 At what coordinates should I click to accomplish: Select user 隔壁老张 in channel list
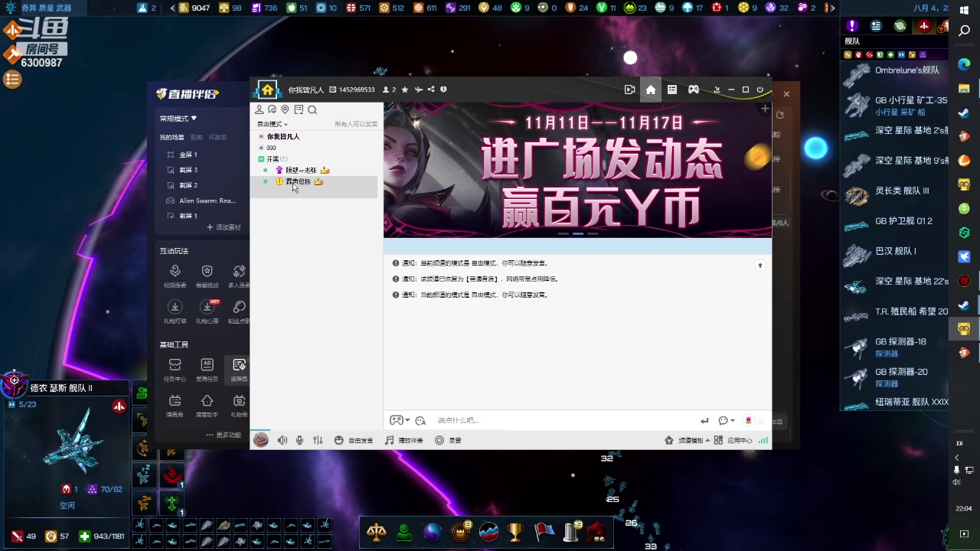pyautogui.click(x=301, y=170)
